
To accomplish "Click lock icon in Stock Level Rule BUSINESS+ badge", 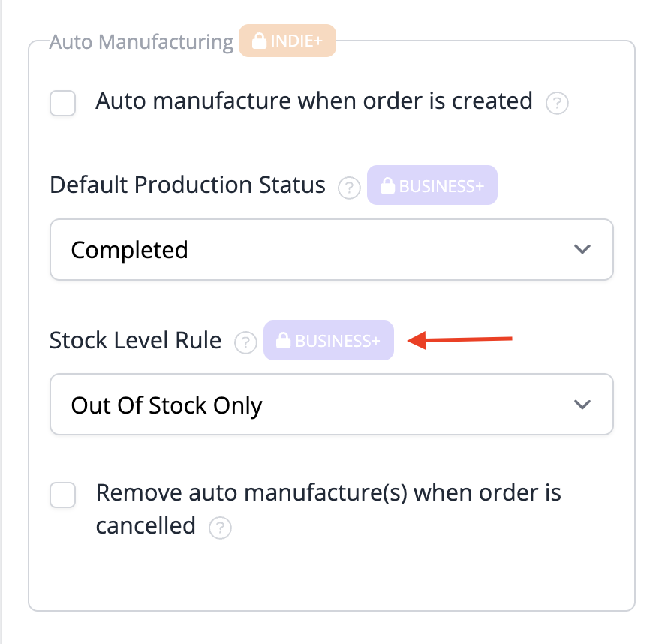I will pos(283,340).
